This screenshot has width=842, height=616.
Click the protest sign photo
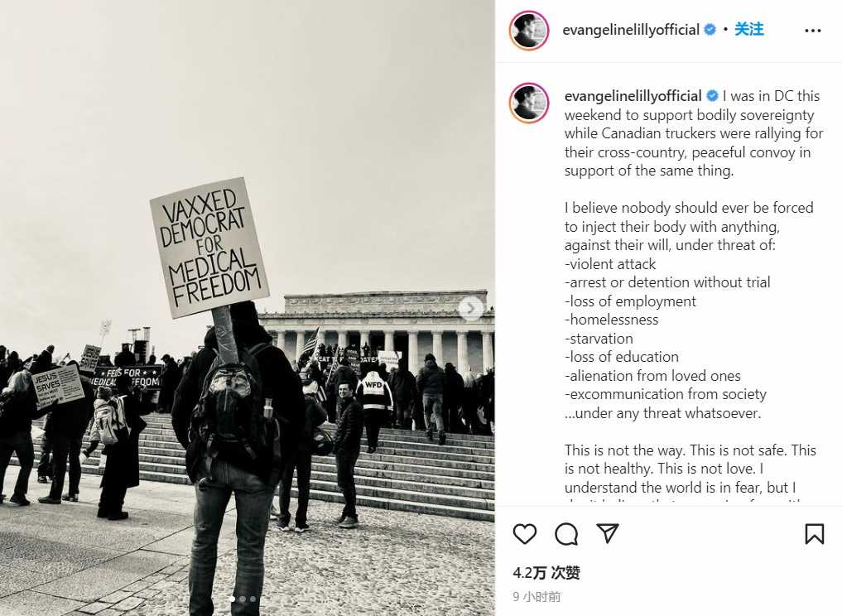247,308
